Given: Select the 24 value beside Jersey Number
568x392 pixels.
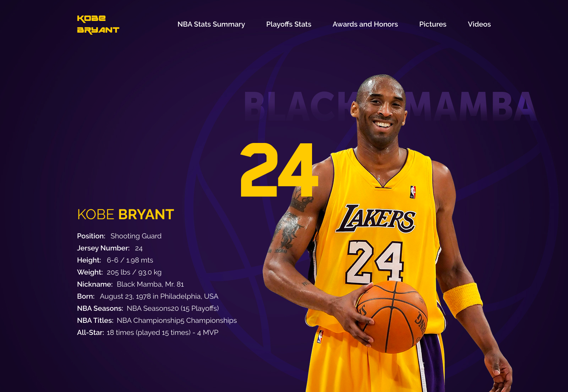Looking at the screenshot, I should (x=139, y=248).
